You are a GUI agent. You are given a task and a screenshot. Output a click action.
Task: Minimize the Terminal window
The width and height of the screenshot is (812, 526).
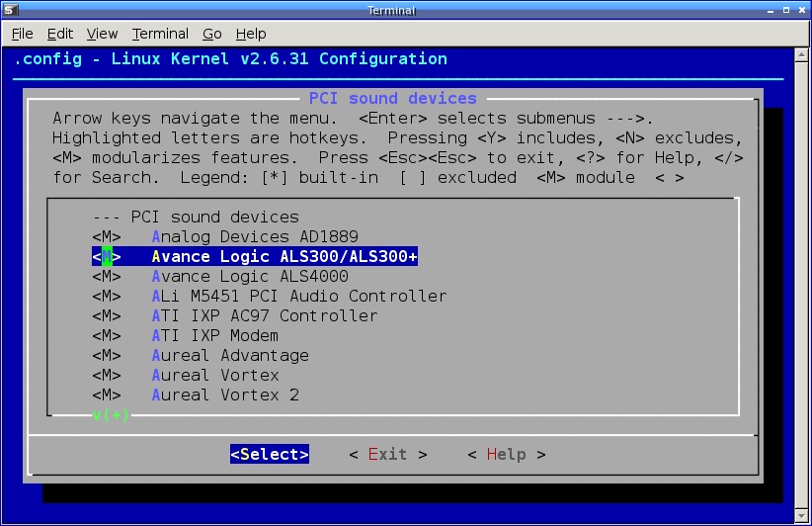[x=771, y=10]
